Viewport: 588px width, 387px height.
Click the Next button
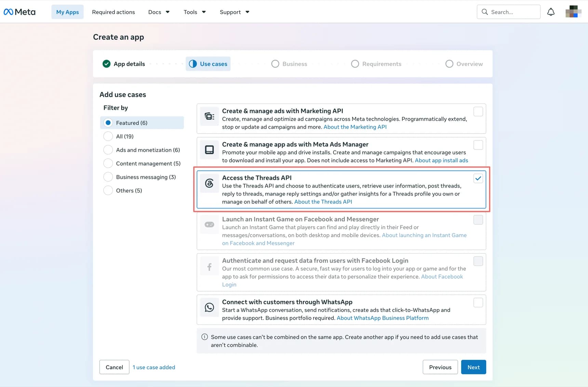click(x=473, y=367)
